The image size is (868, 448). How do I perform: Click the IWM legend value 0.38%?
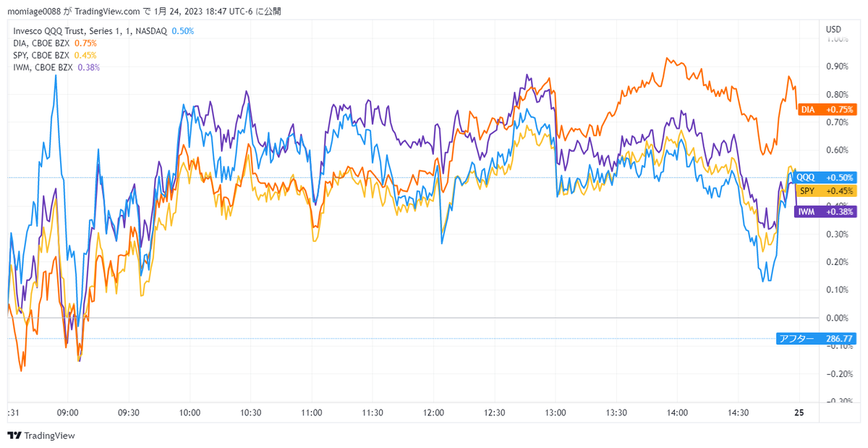(x=88, y=67)
